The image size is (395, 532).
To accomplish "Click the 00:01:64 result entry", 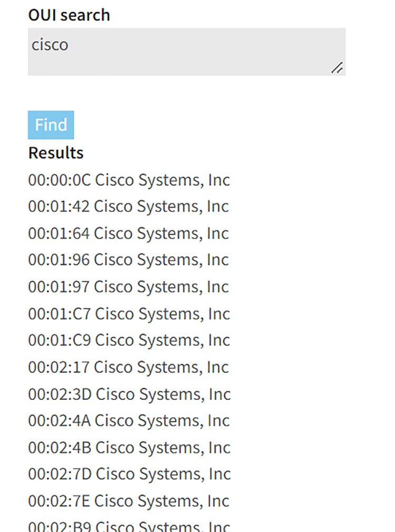I will point(129,233).
